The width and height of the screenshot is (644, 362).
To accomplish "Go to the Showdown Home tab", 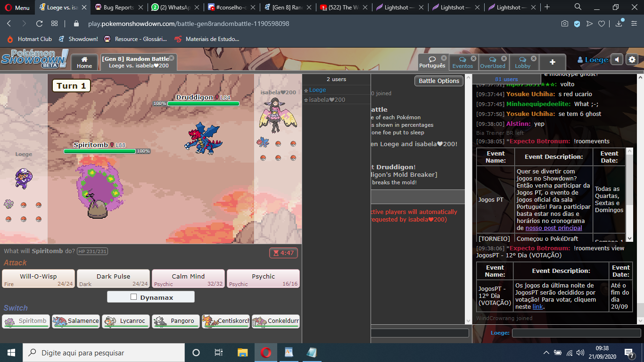I will (84, 62).
